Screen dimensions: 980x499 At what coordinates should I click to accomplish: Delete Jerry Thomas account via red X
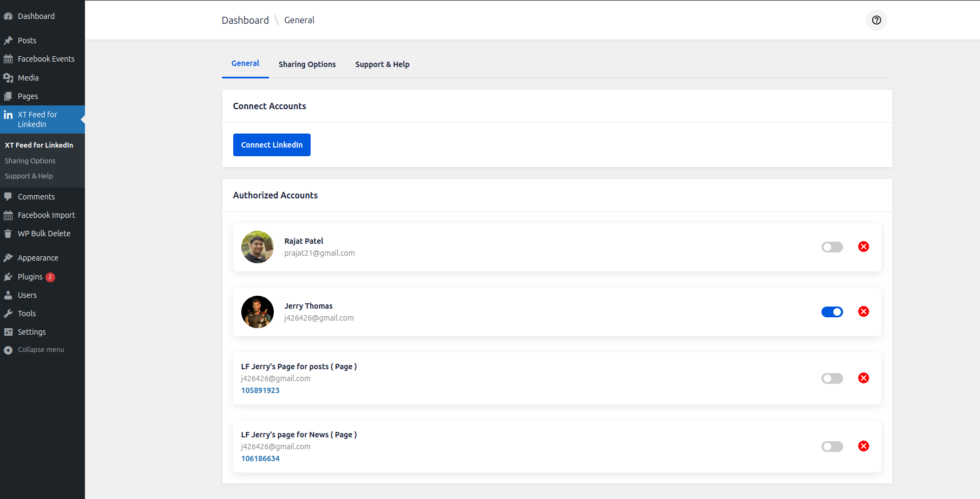click(x=863, y=311)
